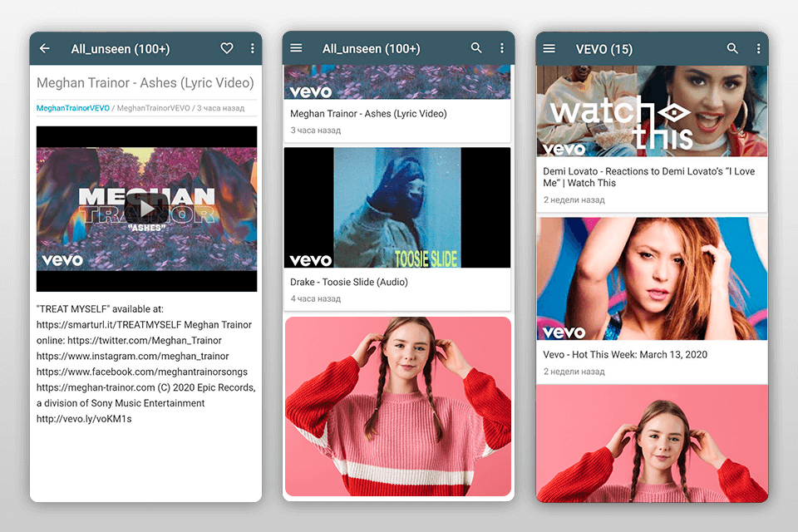This screenshot has height=532, width=798.
Task: Tap the heart favorite icon in the toolbar
Action: click(226, 48)
